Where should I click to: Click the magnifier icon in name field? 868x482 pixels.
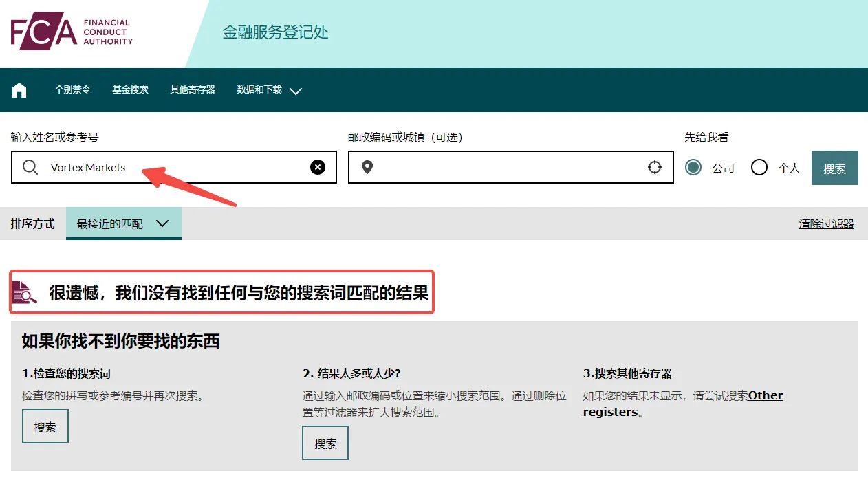coord(30,167)
